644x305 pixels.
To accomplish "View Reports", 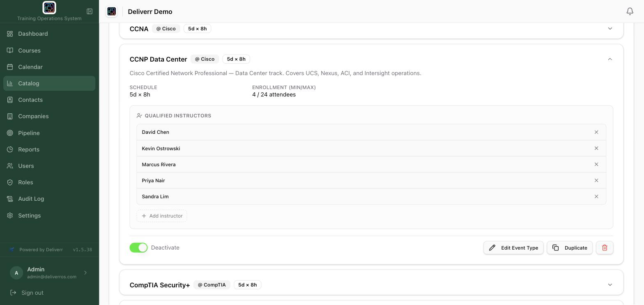I will coord(49,149).
